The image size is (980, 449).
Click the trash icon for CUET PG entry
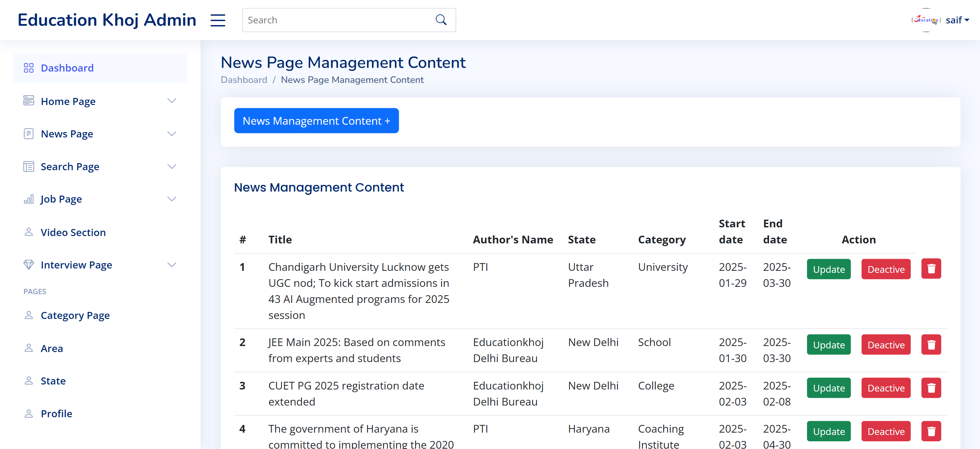pos(931,388)
